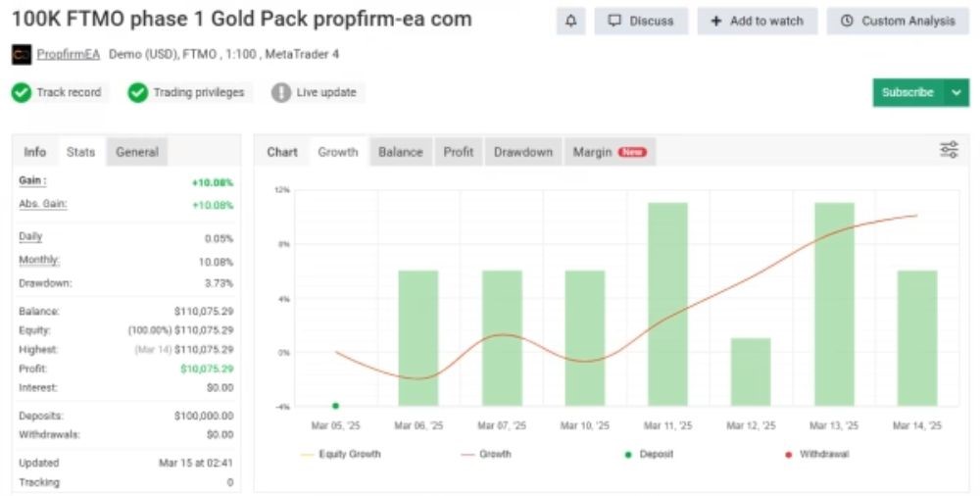The height and width of the screenshot is (496, 980).
Task: Click the Trading privileges checkmark icon
Action: 137,92
